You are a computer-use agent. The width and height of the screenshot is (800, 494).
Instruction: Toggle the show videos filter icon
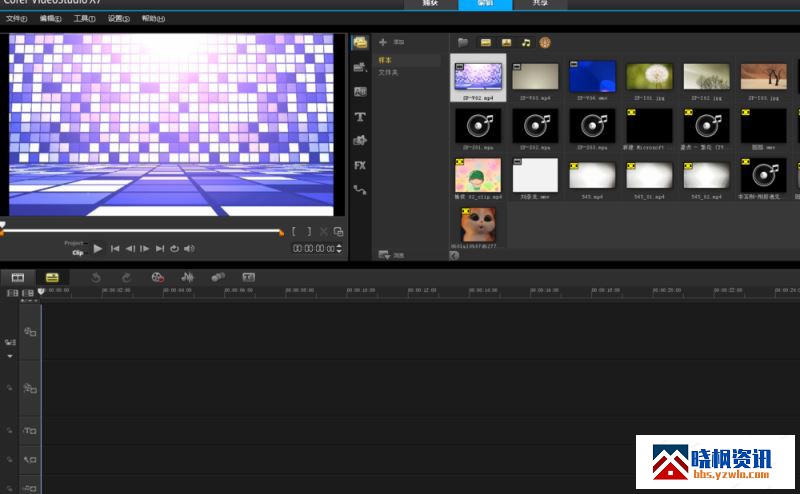pos(485,42)
